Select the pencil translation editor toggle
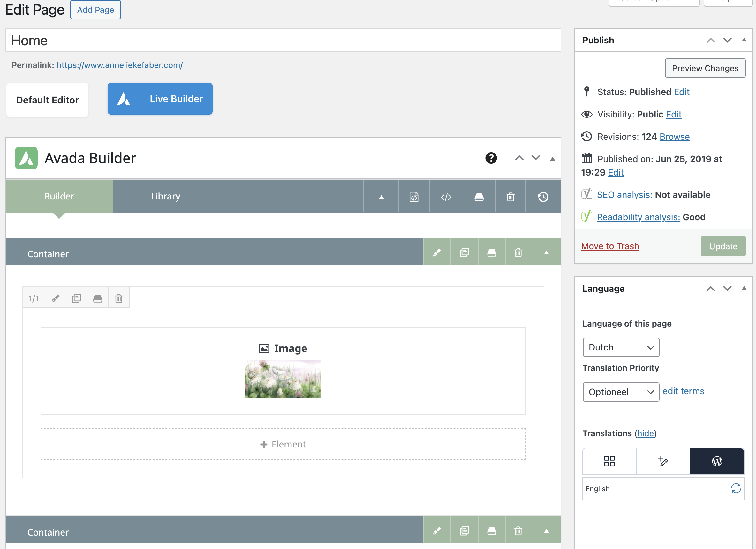Image resolution: width=756 pixels, height=549 pixels. pyautogui.click(x=663, y=461)
